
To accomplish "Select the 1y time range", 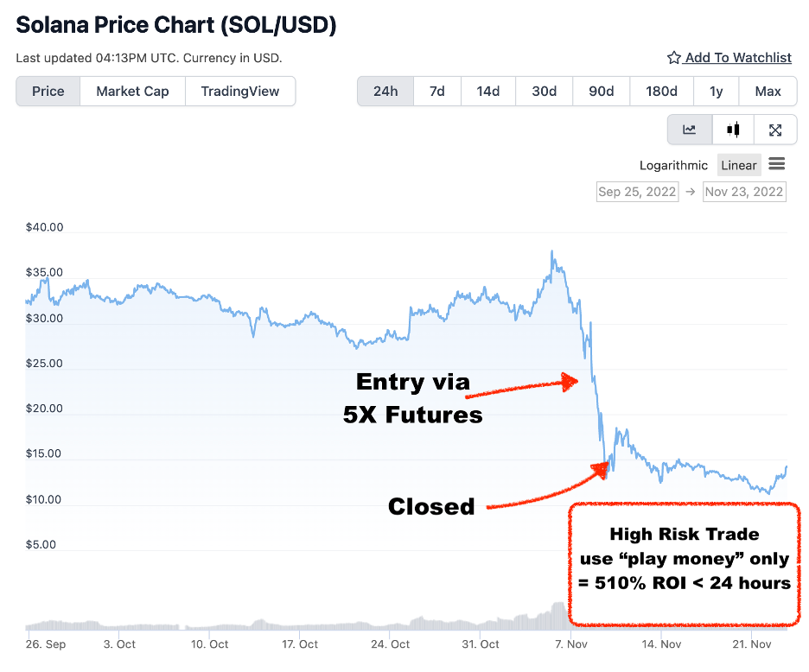I will 716,91.
